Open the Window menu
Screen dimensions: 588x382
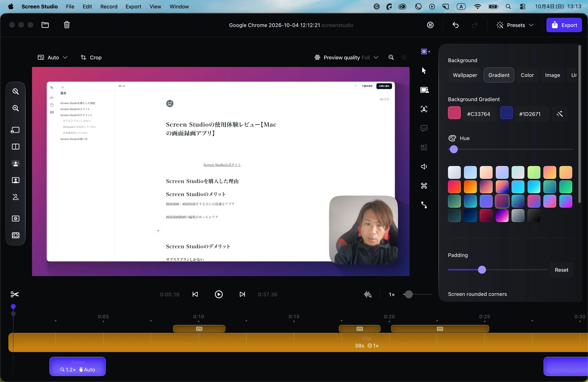tap(179, 7)
